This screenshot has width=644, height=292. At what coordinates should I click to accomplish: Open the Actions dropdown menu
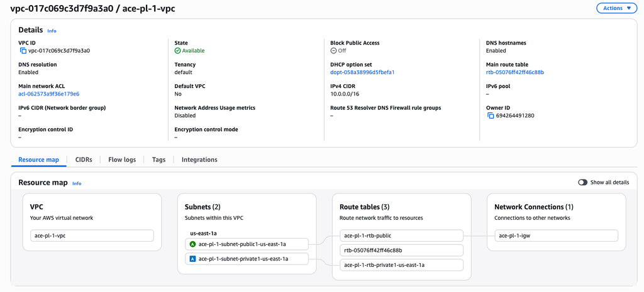point(616,8)
